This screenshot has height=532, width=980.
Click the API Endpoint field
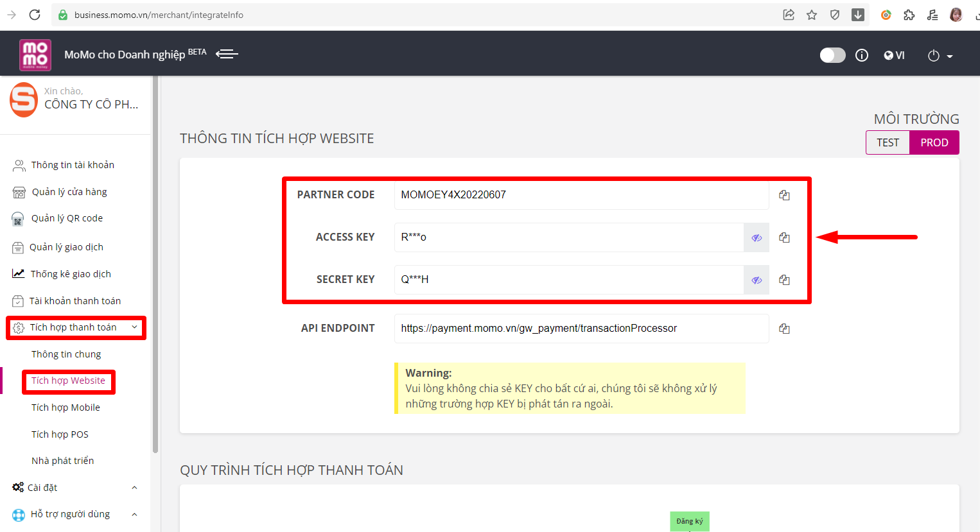[581, 329]
